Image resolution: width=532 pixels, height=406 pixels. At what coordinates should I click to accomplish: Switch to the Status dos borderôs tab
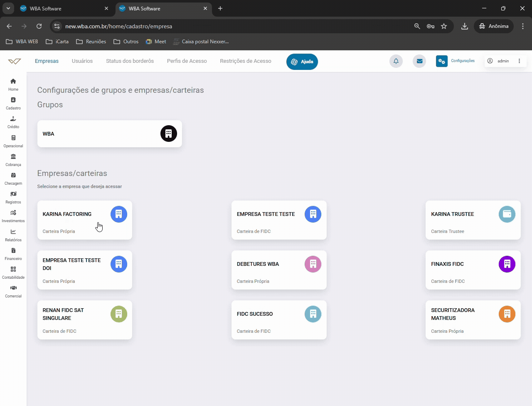(130, 61)
